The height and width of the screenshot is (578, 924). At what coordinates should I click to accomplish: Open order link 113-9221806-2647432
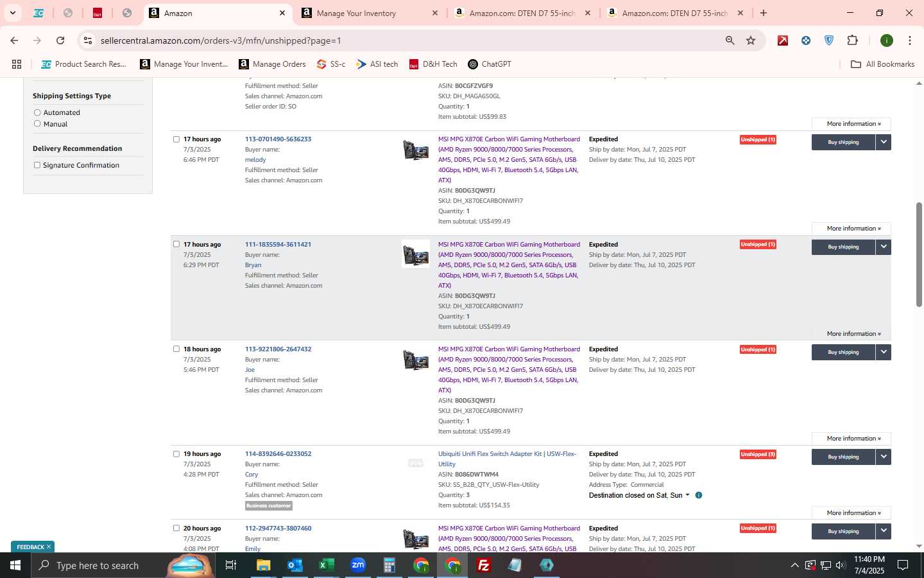[278, 349]
